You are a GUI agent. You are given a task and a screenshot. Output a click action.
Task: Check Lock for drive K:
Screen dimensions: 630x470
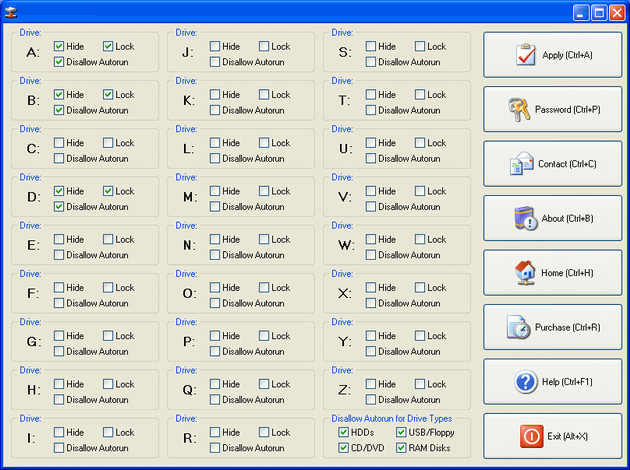(264, 94)
